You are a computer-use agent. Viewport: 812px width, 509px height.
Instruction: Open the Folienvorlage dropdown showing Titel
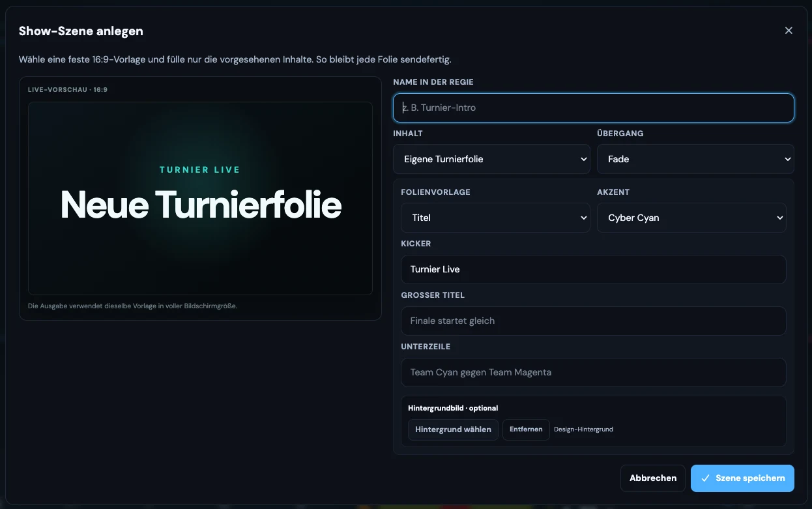coord(496,218)
